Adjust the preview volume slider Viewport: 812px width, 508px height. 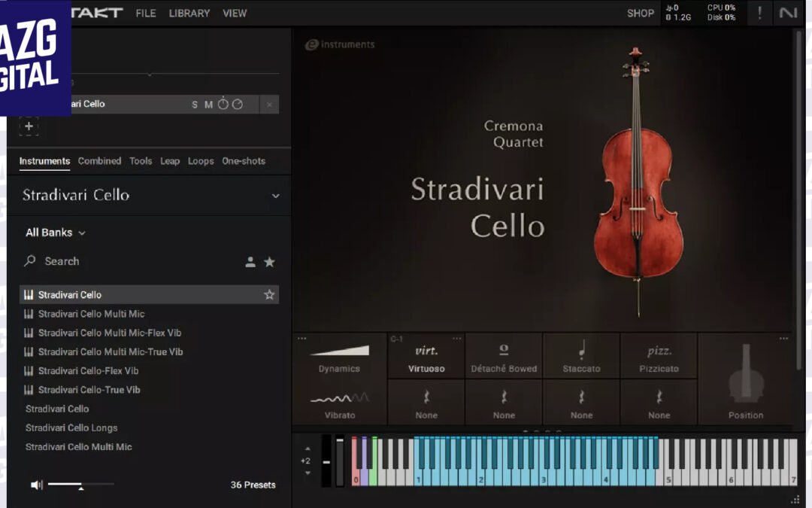click(x=80, y=485)
